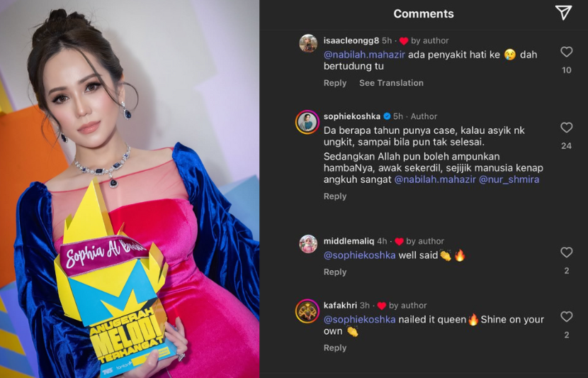Open @sophiekoshka mention in kafakhri's comment
The height and width of the screenshot is (378, 588).
(x=359, y=319)
